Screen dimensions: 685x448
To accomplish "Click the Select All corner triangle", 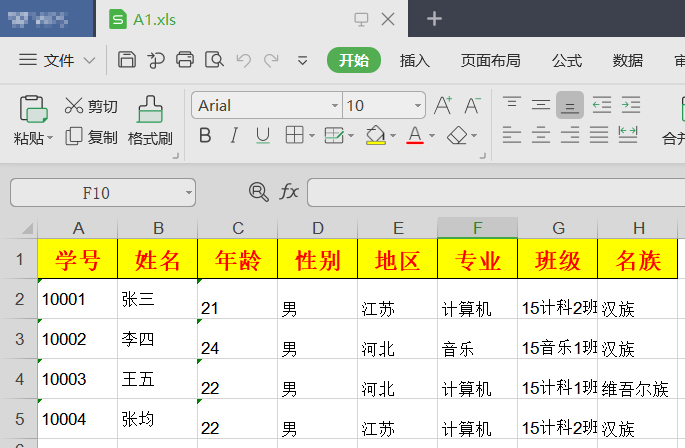I will (27, 228).
